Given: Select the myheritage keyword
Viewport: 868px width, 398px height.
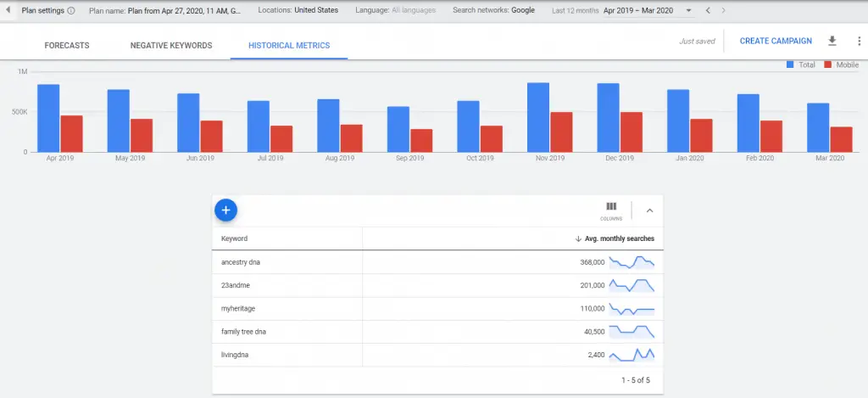Looking at the screenshot, I should tap(238, 309).
